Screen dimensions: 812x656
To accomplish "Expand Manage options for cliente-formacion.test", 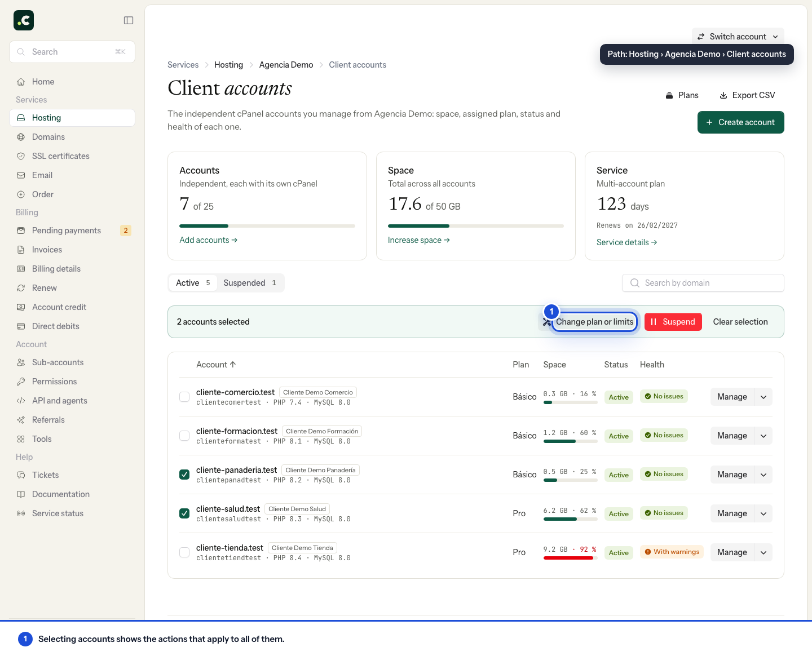I will click(x=764, y=436).
